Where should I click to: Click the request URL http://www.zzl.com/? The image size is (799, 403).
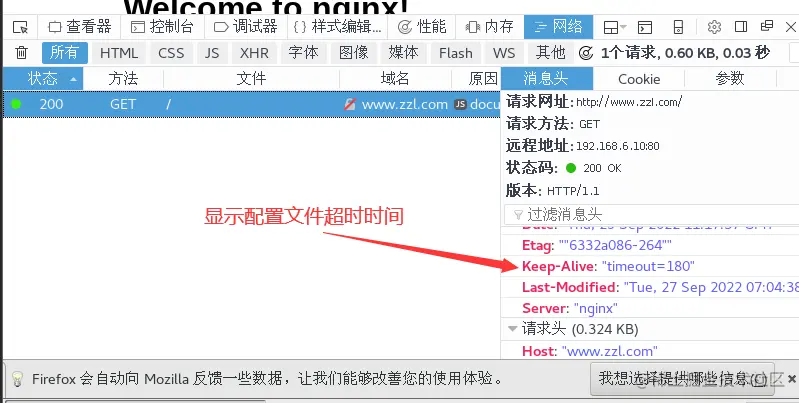coord(629,102)
